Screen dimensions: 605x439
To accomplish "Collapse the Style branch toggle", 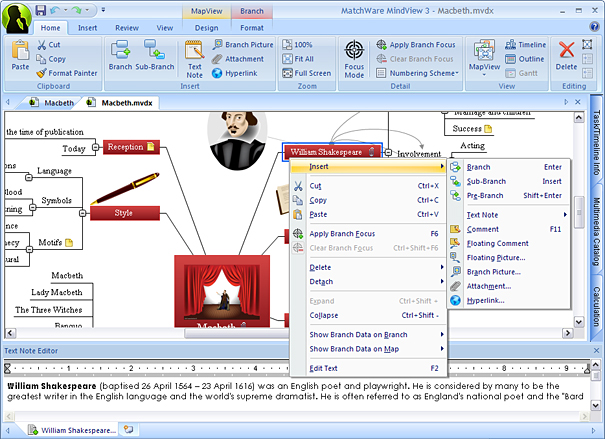I will [82, 213].
